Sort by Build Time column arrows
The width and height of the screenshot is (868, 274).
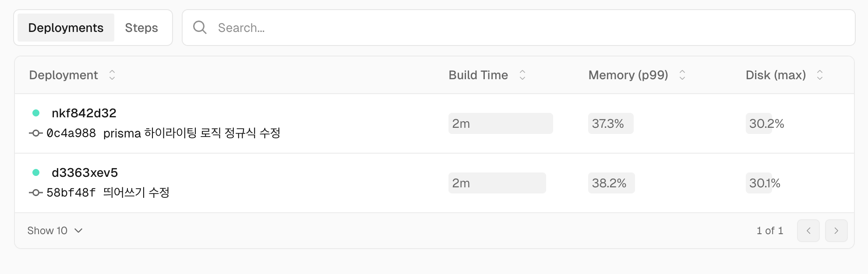pos(522,75)
